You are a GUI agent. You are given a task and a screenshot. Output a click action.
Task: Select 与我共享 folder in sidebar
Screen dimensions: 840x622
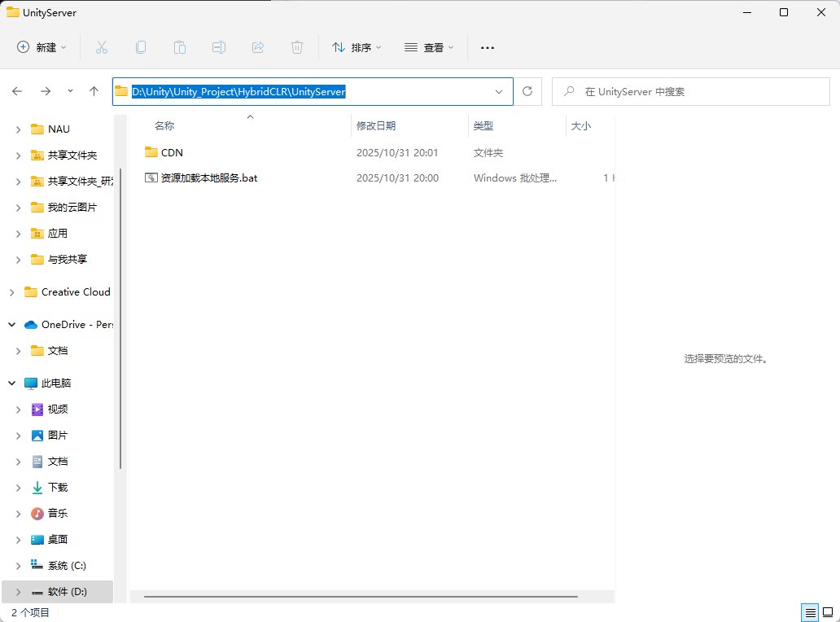pyautogui.click(x=59, y=259)
